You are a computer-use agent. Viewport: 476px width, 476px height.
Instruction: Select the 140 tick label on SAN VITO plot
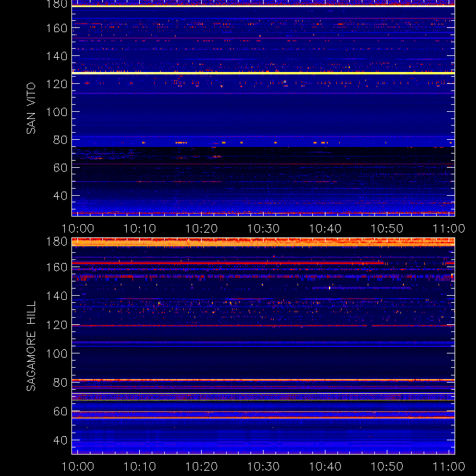tap(57, 56)
